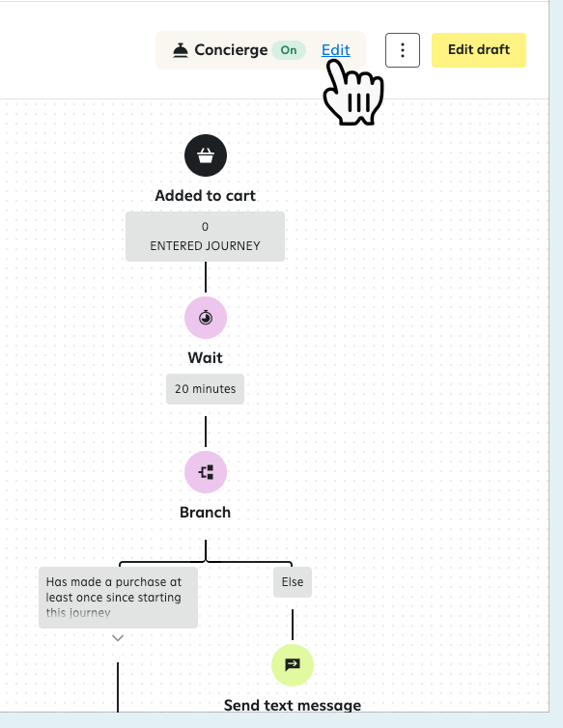Click the Concierge label text

click(x=231, y=50)
